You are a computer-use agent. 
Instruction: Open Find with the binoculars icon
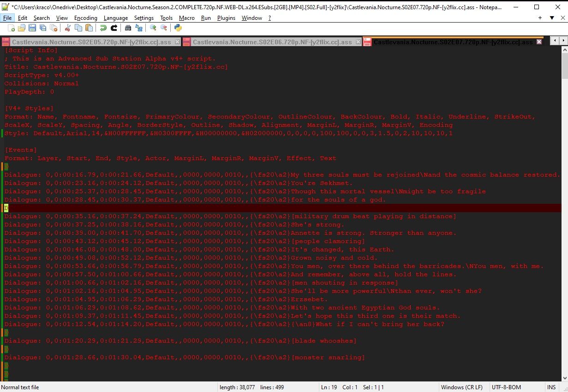pos(128,28)
